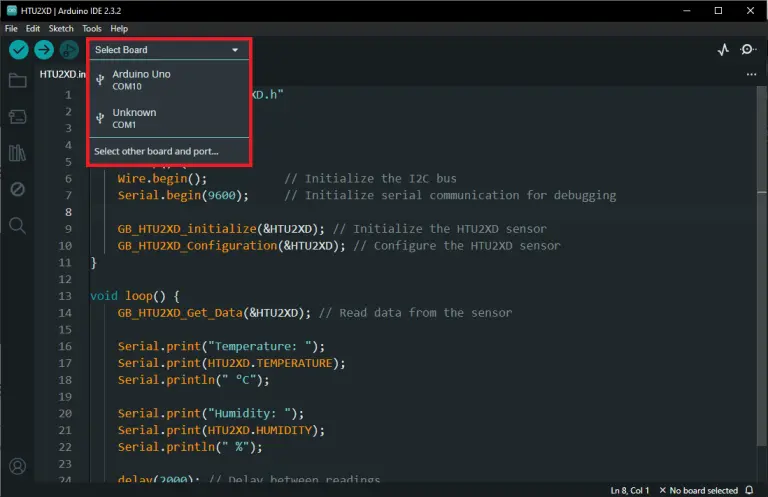Click the "Humidity: " print statement

coord(211,413)
